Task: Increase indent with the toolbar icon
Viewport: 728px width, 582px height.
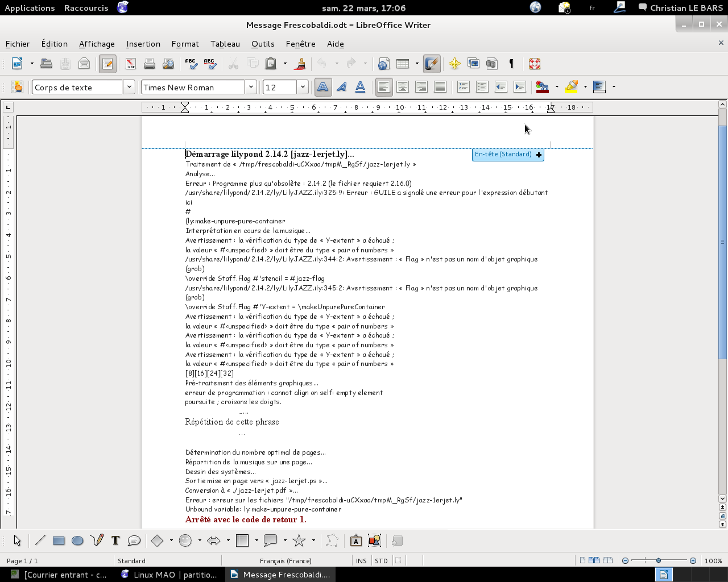Action: point(520,87)
